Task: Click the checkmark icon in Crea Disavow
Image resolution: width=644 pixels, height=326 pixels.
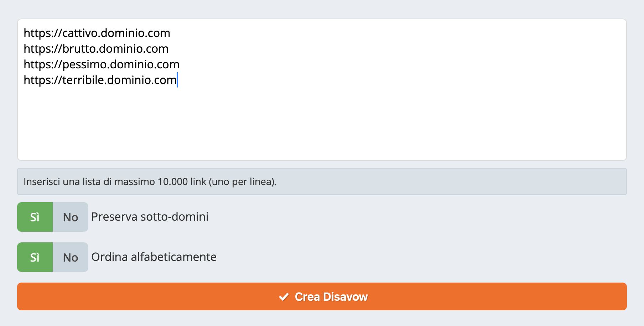Action: point(284,297)
